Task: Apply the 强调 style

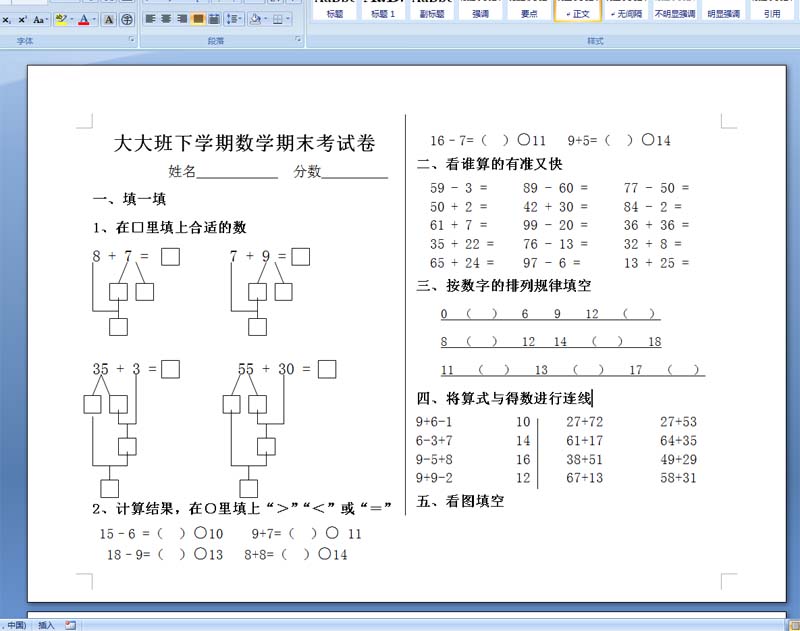Action: click(x=480, y=10)
